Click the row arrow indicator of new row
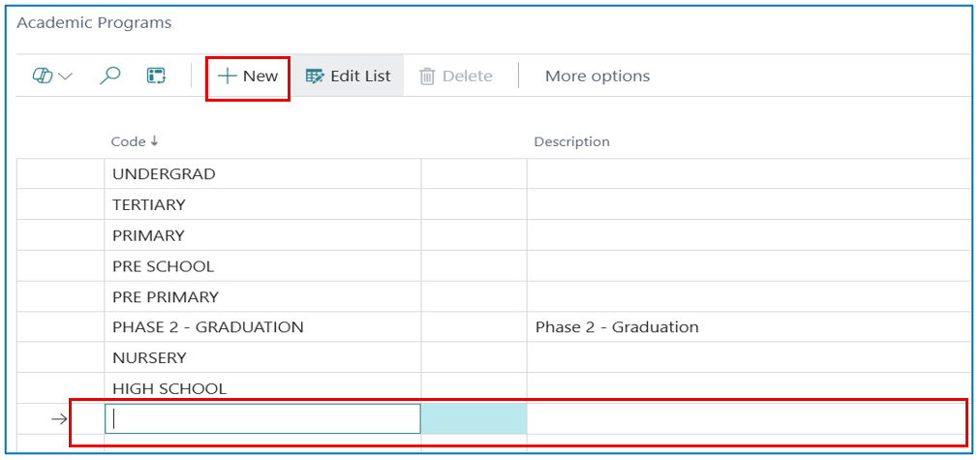This screenshot has width=980, height=460. [x=59, y=419]
